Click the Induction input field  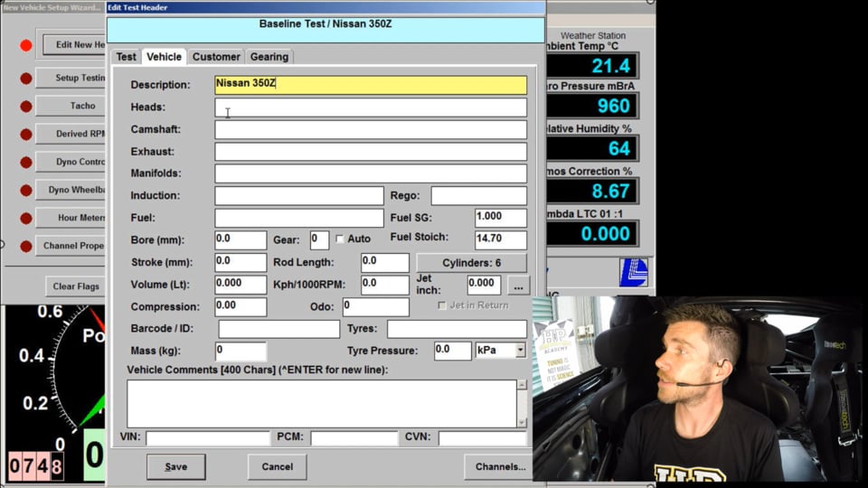click(x=299, y=195)
